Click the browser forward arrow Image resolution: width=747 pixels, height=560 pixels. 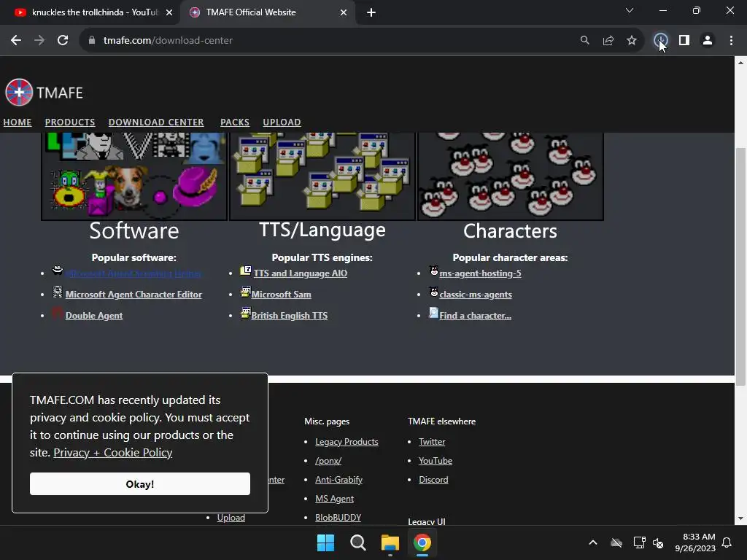click(39, 41)
